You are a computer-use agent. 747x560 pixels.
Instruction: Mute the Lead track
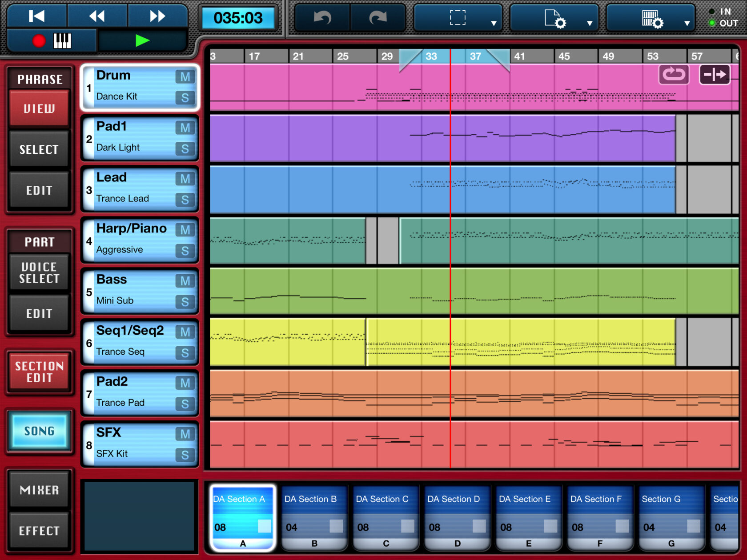[x=185, y=179]
